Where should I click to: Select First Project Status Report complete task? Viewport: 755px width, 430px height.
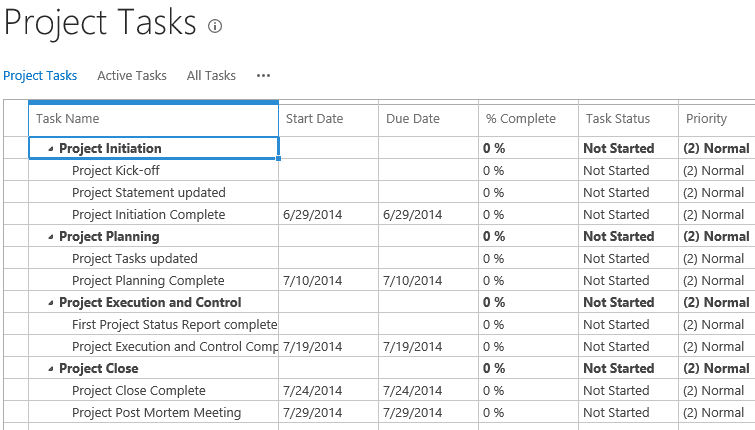(x=154, y=325)
